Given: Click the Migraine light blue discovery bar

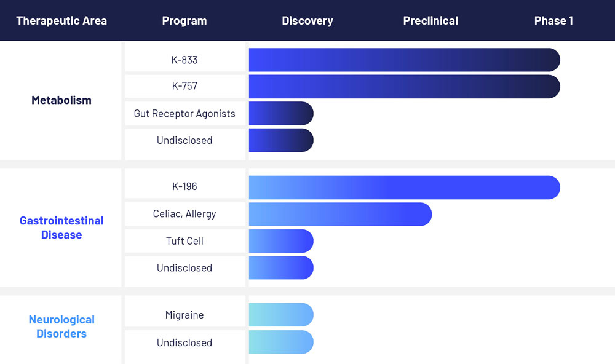Looking at the screenshot, I should (281, 315).
